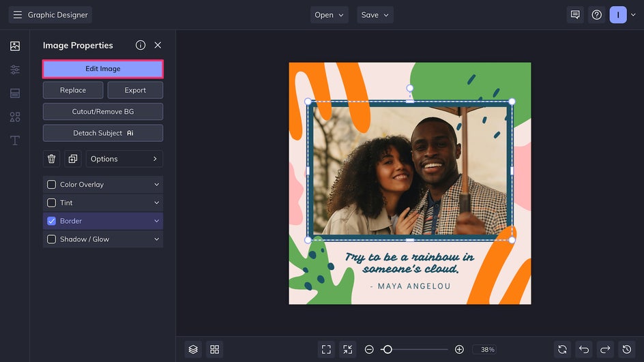Viewport: 644px width, 362px height.
Task: Expand the Options menu
Action: coord(124,159)
